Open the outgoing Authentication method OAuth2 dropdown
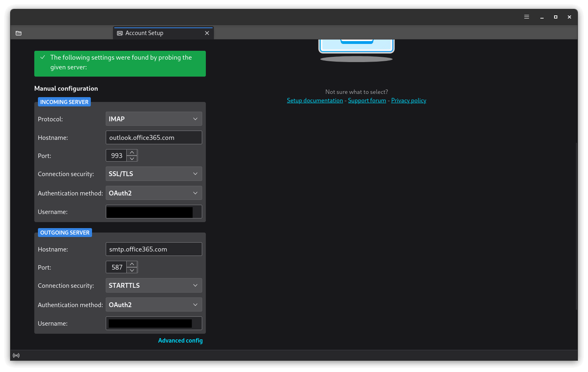 [153, 304]
